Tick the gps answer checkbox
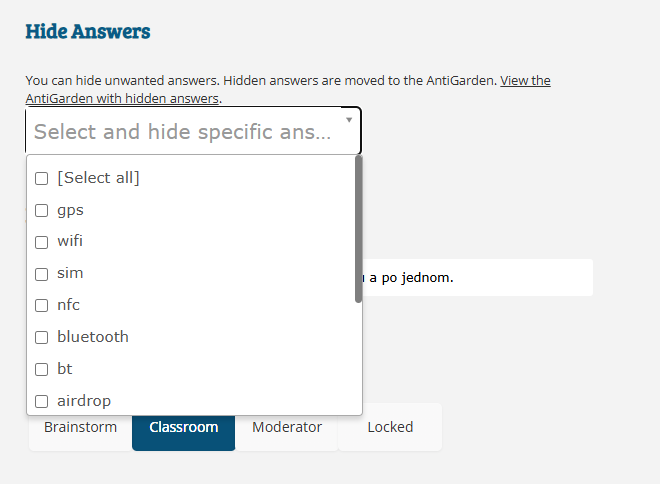The image size is (660, 484). 42,210
